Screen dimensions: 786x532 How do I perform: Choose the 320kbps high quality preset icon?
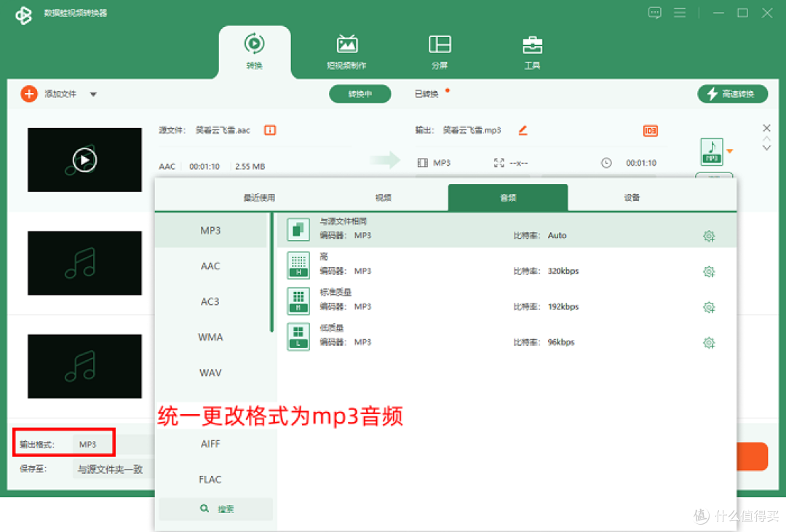[298, 265]
